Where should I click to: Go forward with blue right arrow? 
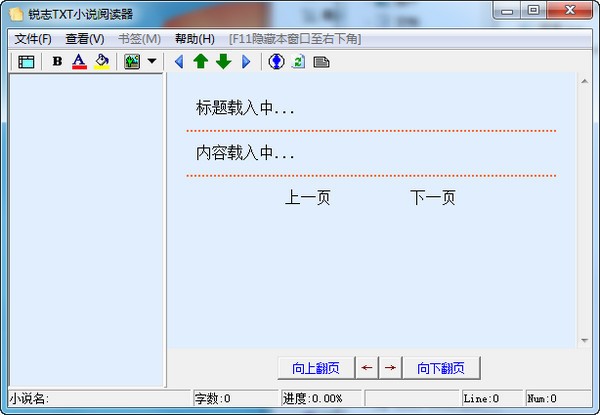point(246,62)
